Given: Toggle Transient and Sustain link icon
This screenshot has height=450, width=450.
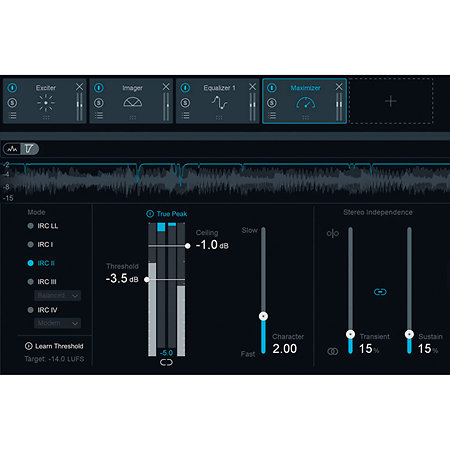Looking at the screenshot, I should click(380, 292).
